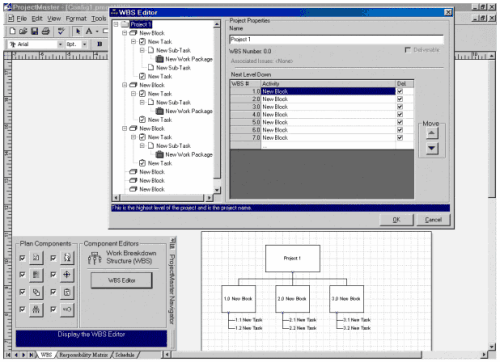The height and width of the screenshot is (362, 500).
Task: Uncheck Del checkbox for WBS row 7.0
Action: pos(400,137)
